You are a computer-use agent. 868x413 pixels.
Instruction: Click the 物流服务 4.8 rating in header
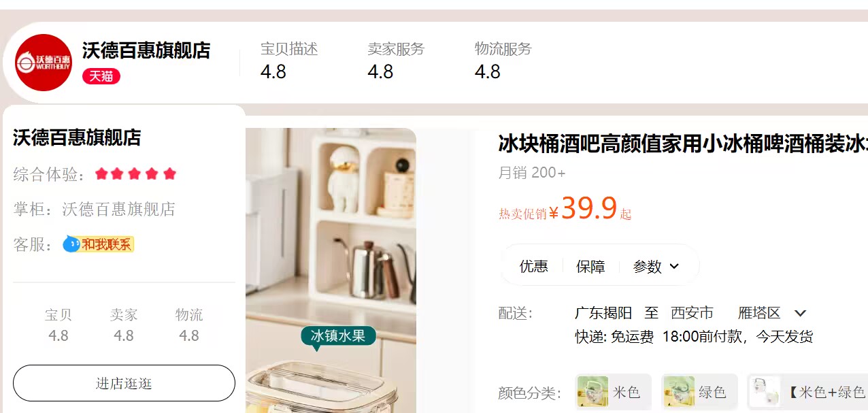point(503,61)
